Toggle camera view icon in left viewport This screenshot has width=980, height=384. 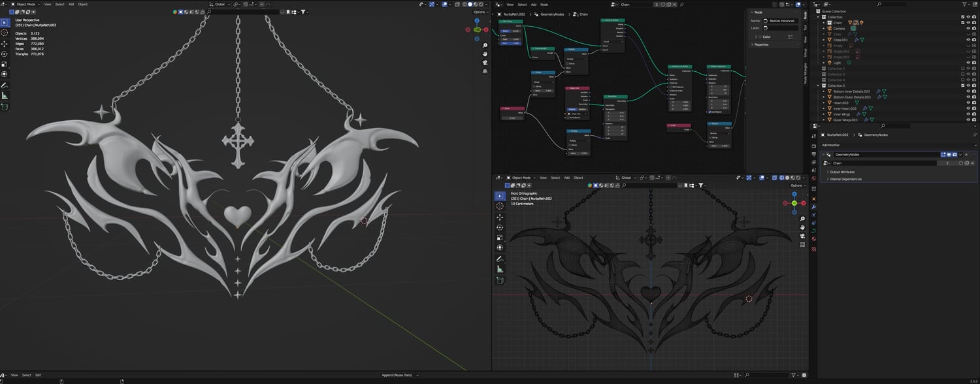[x=485, y=63]
